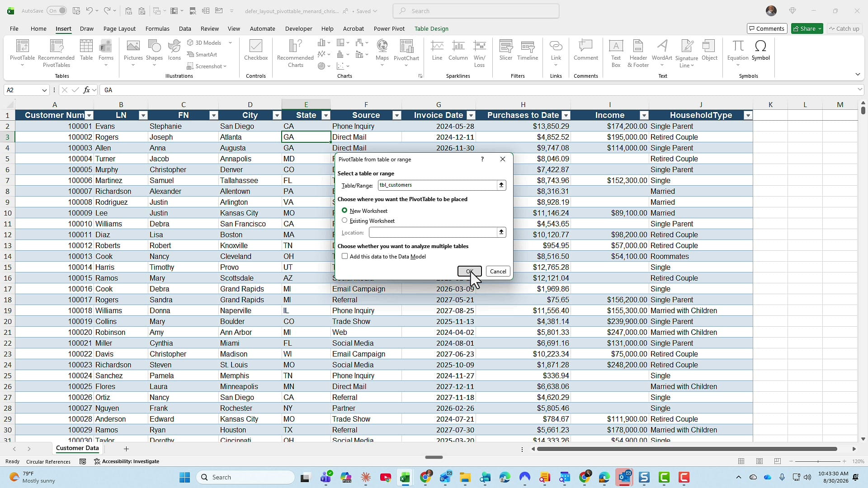Toggle the AutoSave switch
Viewport: 868px width, 488px height.
[57, 11]
